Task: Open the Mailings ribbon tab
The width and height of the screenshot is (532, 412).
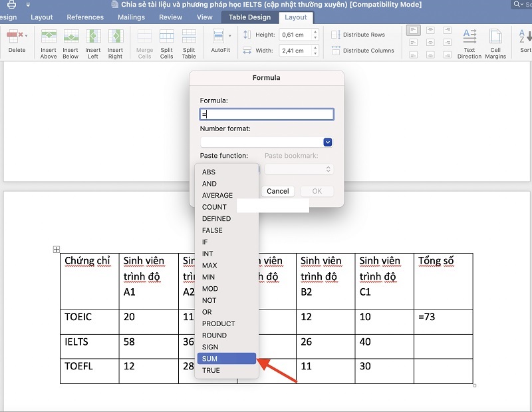Action: pos(132,17)
